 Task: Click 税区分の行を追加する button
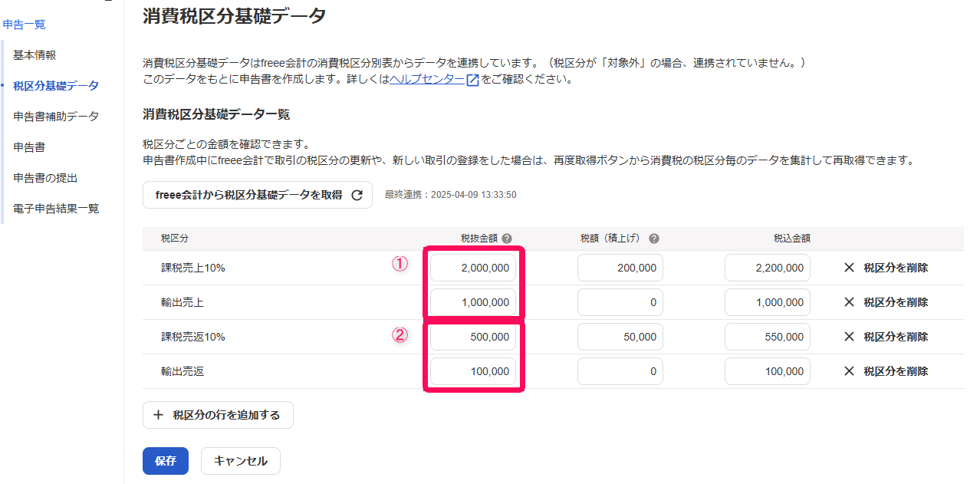(218, 415)
